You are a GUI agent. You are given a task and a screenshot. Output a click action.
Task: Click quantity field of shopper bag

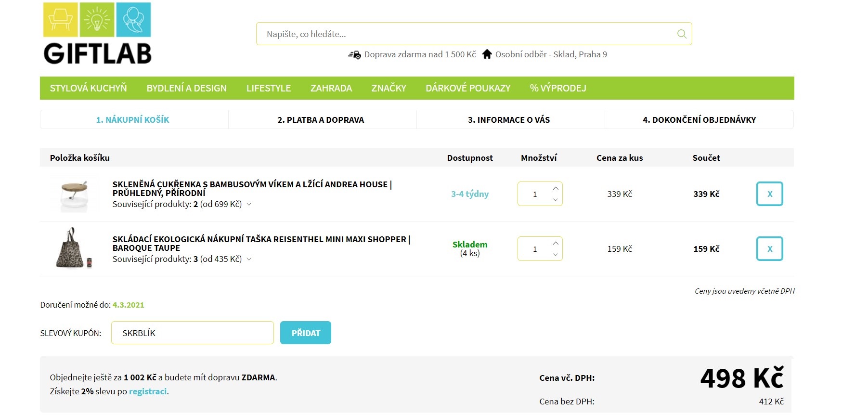click(534, 248)
